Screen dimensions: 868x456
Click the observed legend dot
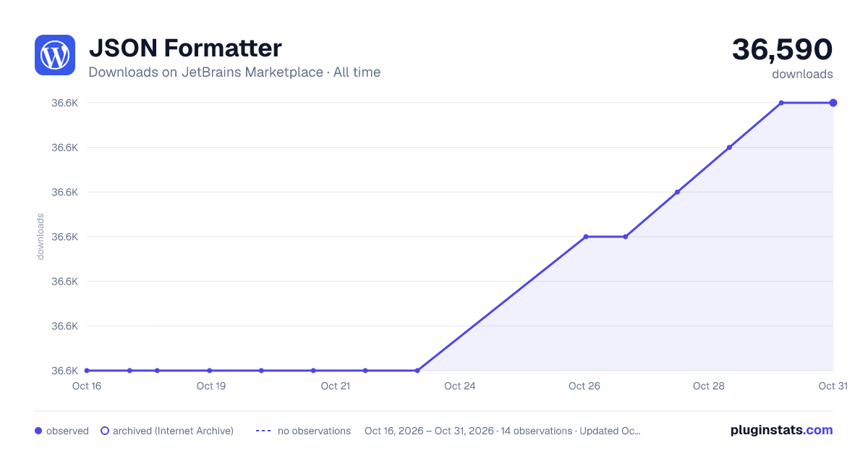tap(38, 431)
